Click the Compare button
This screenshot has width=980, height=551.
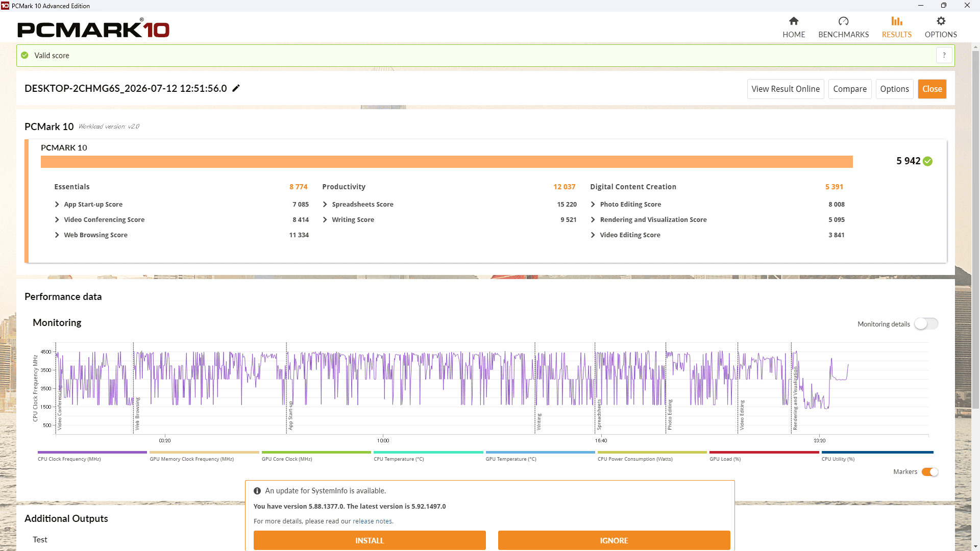click(850, 89)
